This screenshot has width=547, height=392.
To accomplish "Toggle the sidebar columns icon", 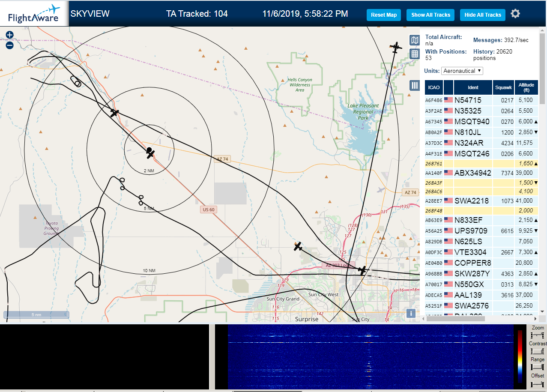I will (414, 85).
